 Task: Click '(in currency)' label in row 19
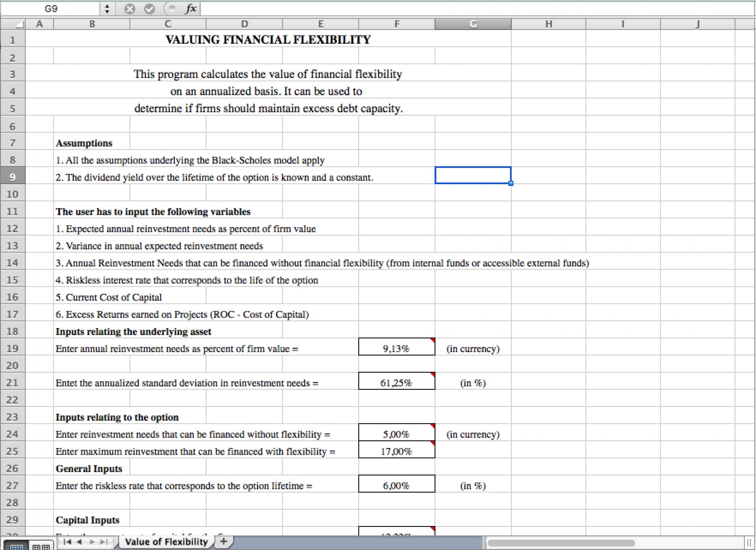pos(473,349)
